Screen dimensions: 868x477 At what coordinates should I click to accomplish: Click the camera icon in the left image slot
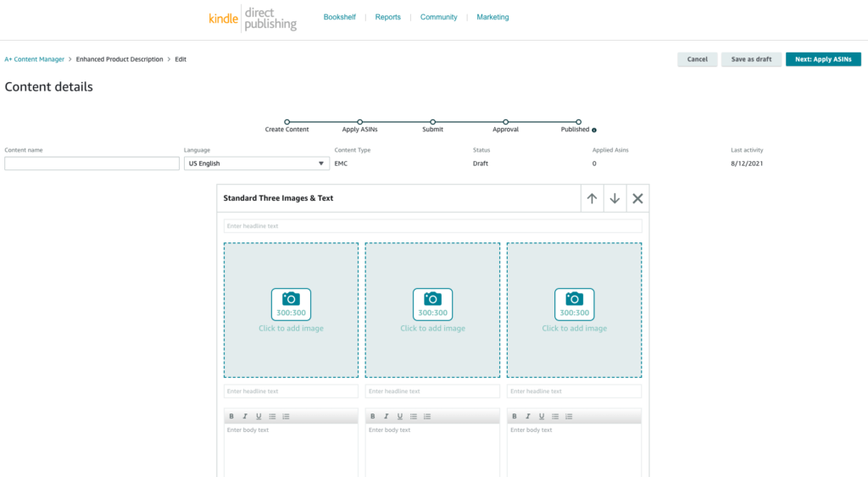[x=291, y=299]
